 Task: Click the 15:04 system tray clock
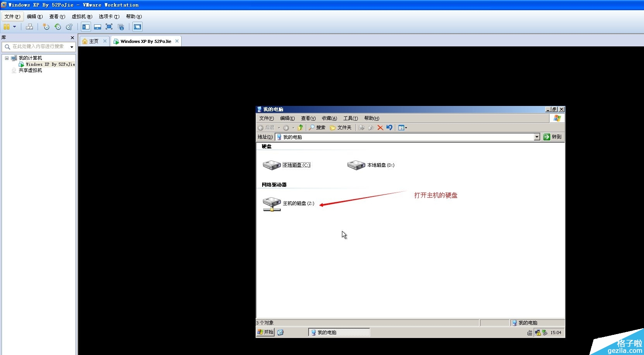pyautogui.click(x=556, y=333)
